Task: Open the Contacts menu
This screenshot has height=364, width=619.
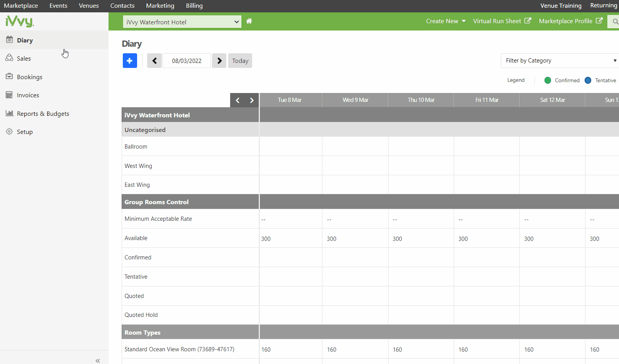Action: pos(122,6)
